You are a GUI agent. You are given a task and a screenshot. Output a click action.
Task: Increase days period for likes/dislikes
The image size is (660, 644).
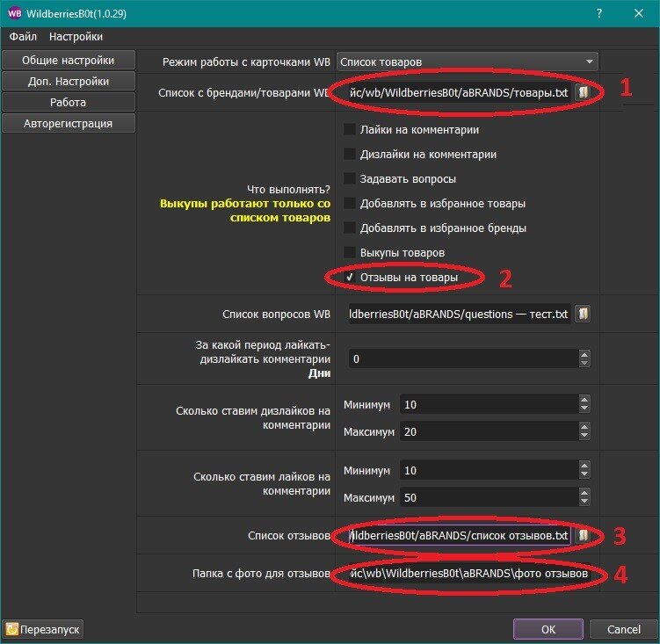pos(584,354)
